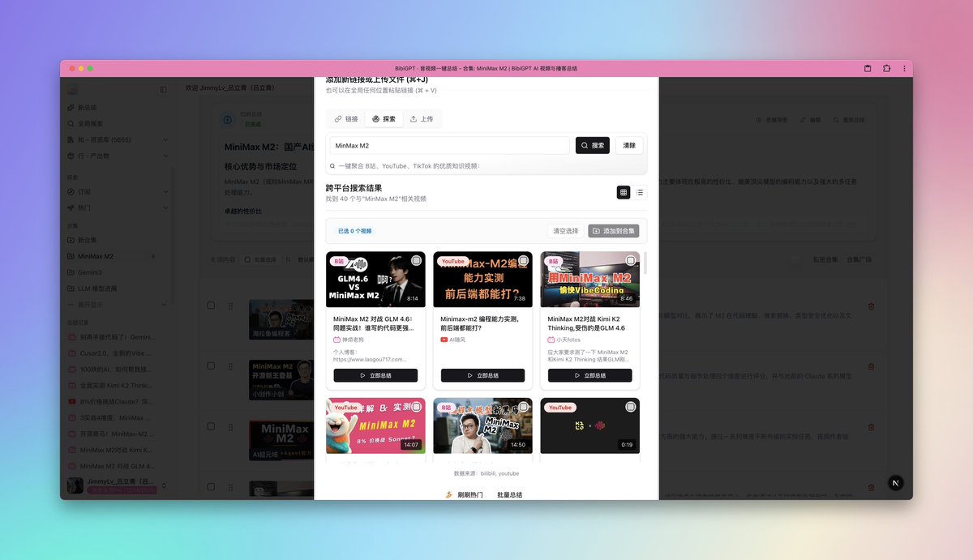
Task: Click 立即总结 under the AI随风 video
Action: [482, 376]
